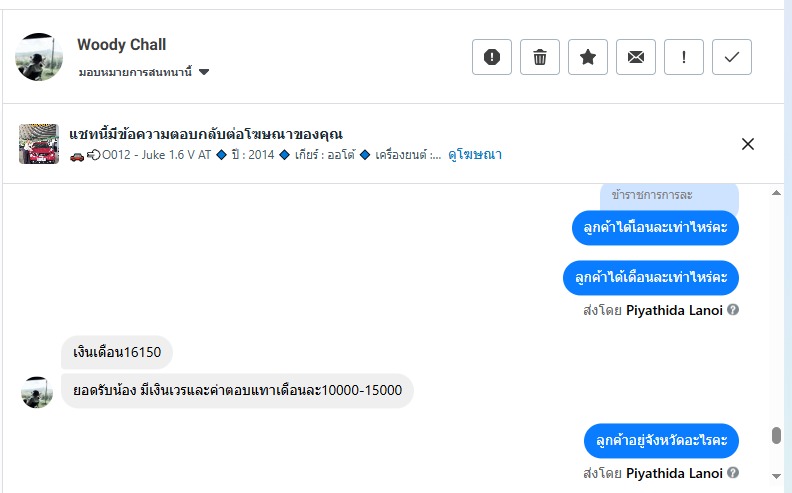The height and width of the screenshot is (493, 792).
Task: Star this conversation as follow-up
Action: tap(588, 57)
